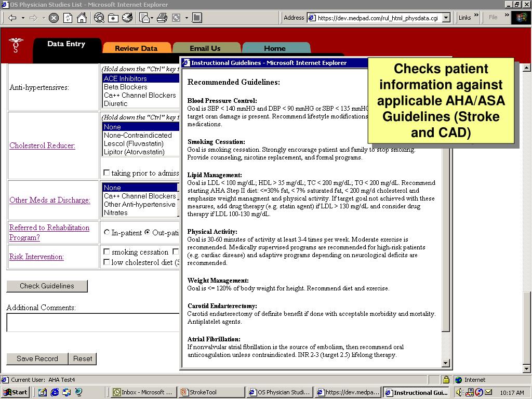Viewport: 532px width, 399px height.
Task: Go to the Home tab
Action: click(275, 48)
